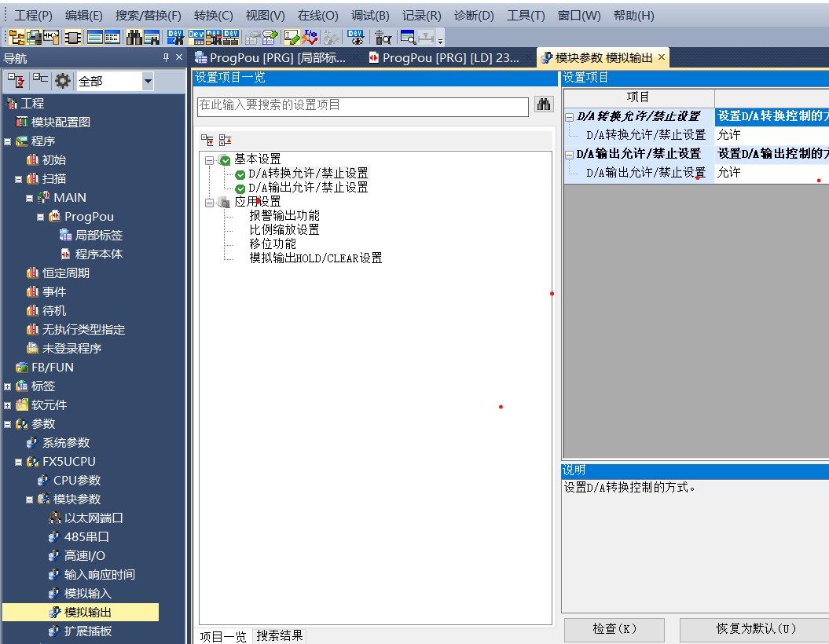The height and width of the screenshot is (644, 829).
Task: Click the binoculars button beside the settings search box
Action: point(544,105)
